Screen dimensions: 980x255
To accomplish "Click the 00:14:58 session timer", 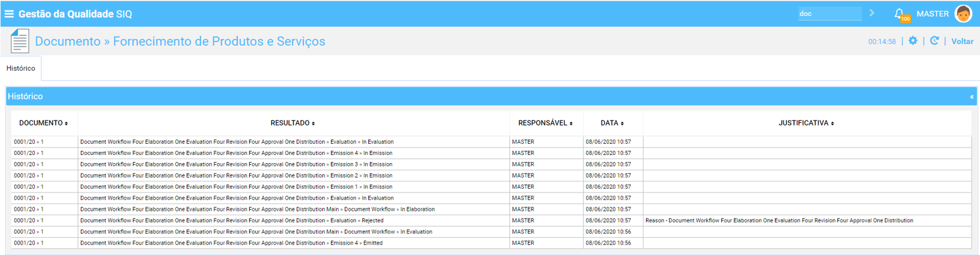I will pyautogui.click(x=882, y=41).
